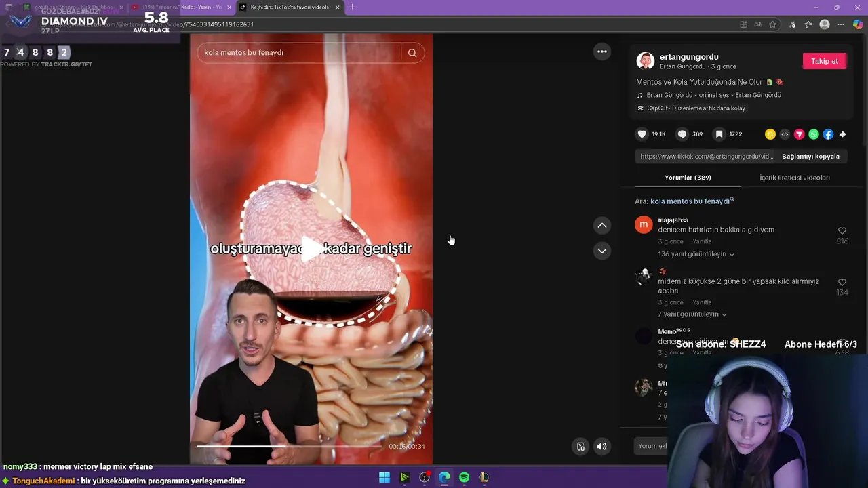This screenshot has width=868, height=488.
Task: Open browser profile avatar icon
Action: [x=825, y=24]
